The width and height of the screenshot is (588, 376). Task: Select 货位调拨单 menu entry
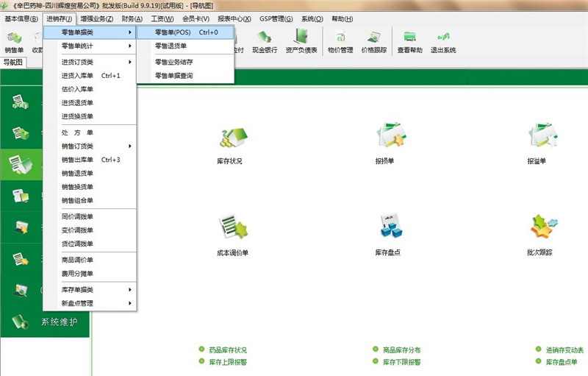pyautogui.click(x=89, y=243)
